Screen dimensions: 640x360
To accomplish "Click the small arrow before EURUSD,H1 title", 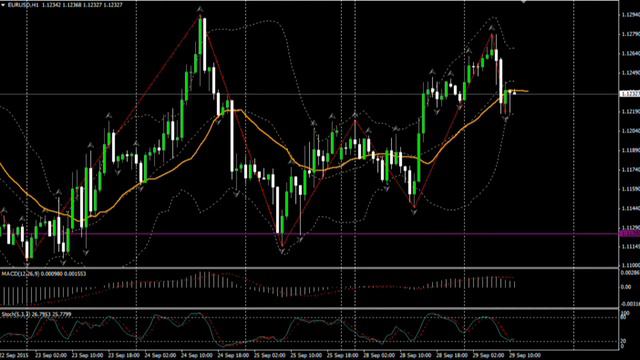I will click(x=3, y=5).
